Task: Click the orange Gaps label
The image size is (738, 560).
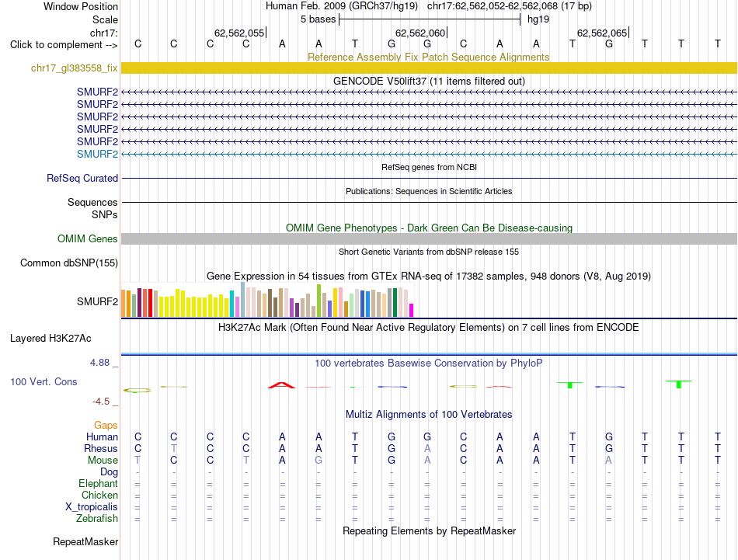Action: (106, 426)
